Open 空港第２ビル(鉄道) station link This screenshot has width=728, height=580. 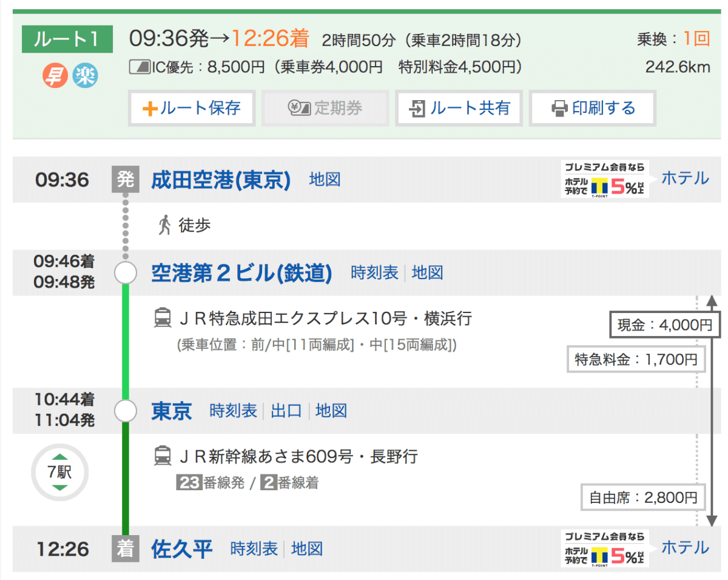241,274
